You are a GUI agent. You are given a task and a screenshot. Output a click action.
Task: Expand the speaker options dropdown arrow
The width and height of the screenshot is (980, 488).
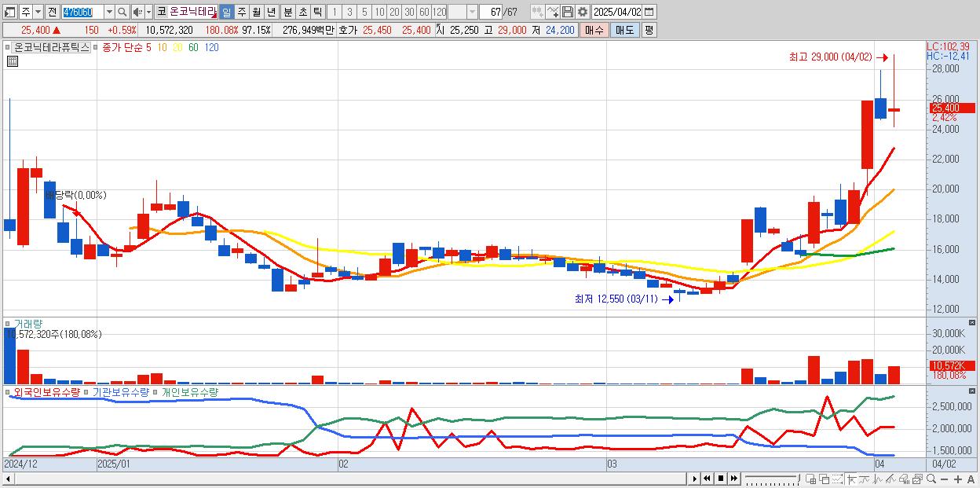click(x=148, y=12)
